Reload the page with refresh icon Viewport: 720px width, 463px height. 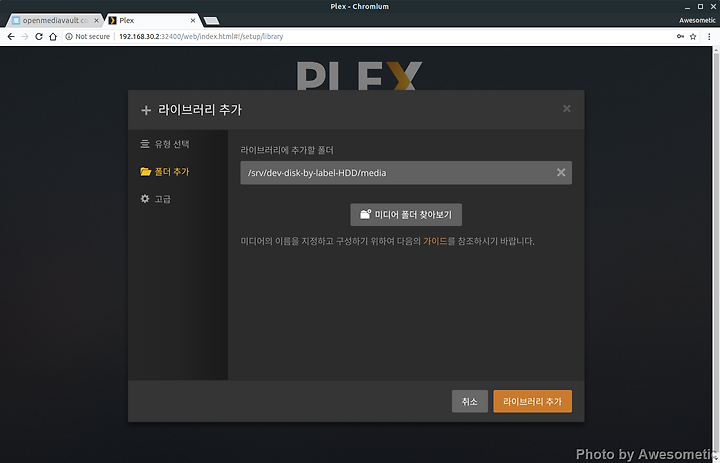[39, 36]
